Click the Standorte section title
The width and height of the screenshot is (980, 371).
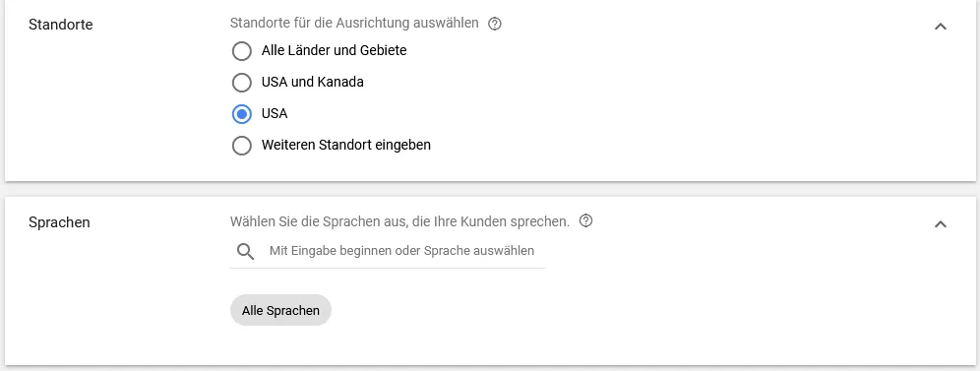pyautogui.click(x=61, y=25)
